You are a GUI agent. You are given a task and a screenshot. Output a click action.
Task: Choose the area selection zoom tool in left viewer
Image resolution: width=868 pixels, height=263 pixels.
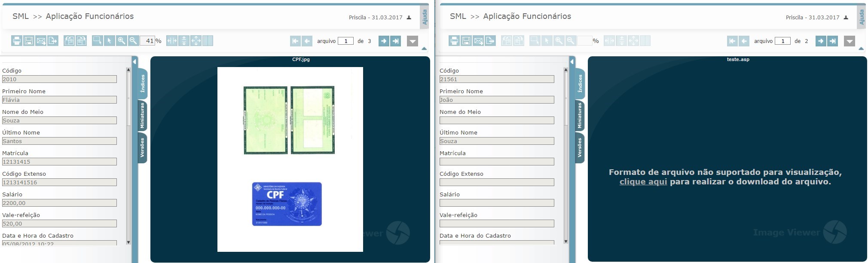[98, 41]
